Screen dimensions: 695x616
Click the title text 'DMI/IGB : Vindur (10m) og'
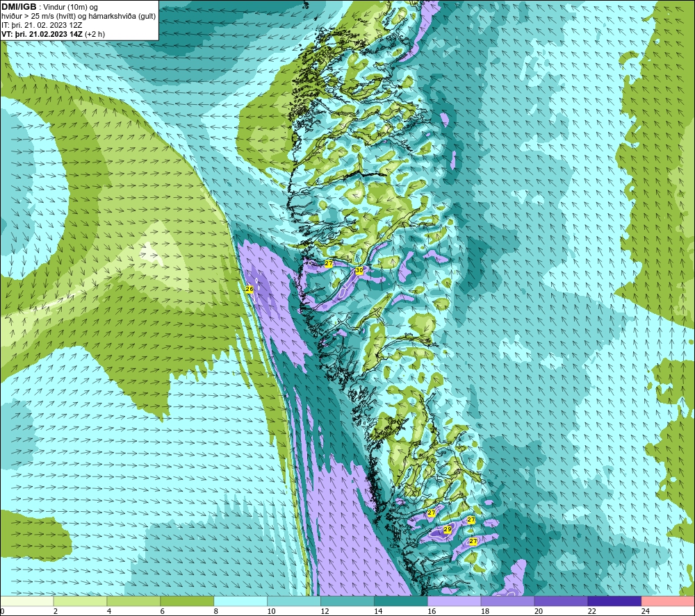[x=50, y=7]
